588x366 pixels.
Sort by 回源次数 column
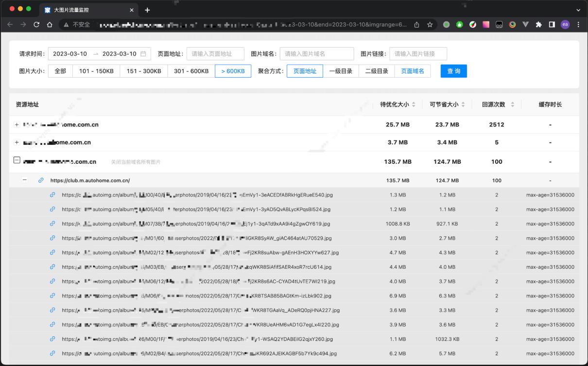click(512, 105)
